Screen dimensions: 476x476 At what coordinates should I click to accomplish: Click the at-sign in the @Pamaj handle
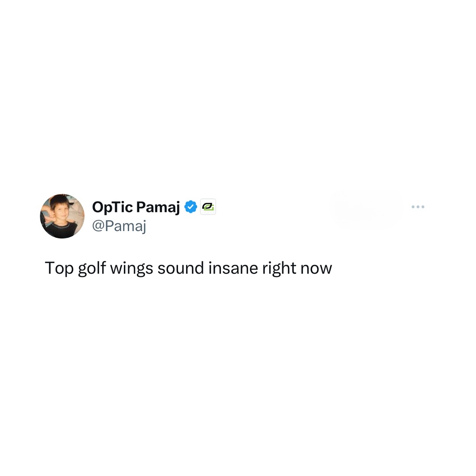[98, 226]
